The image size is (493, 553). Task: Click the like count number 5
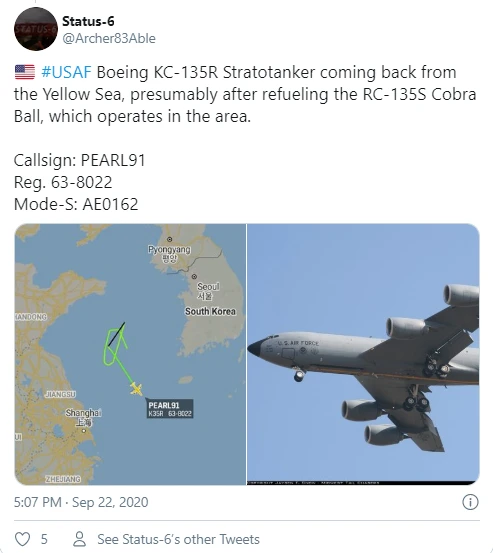(x=44, y=539)
